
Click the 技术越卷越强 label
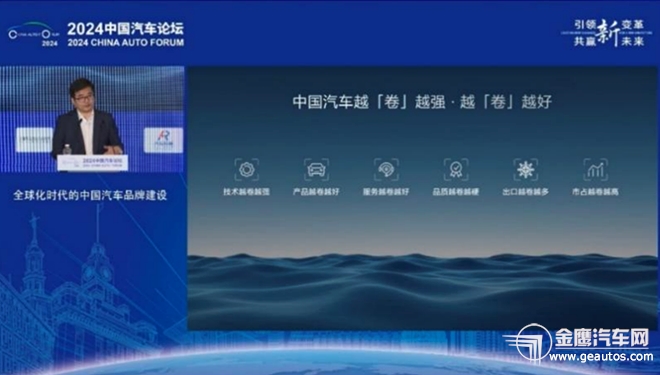pos(246,192)
